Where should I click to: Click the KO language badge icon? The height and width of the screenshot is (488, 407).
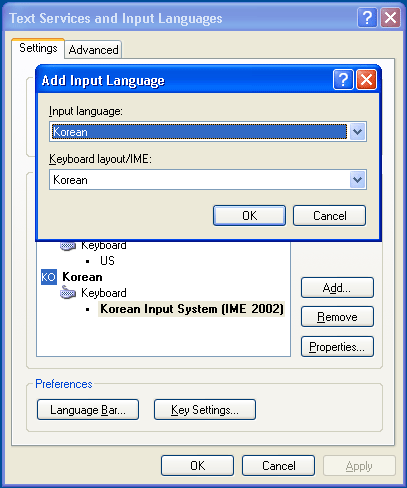click(x=49, y=277)
